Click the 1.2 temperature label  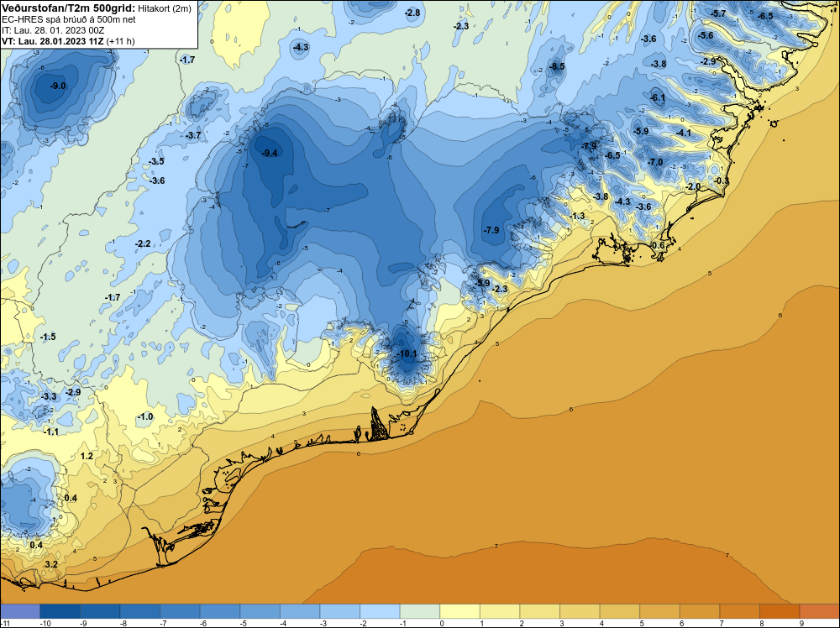click(x=87, y=456)
